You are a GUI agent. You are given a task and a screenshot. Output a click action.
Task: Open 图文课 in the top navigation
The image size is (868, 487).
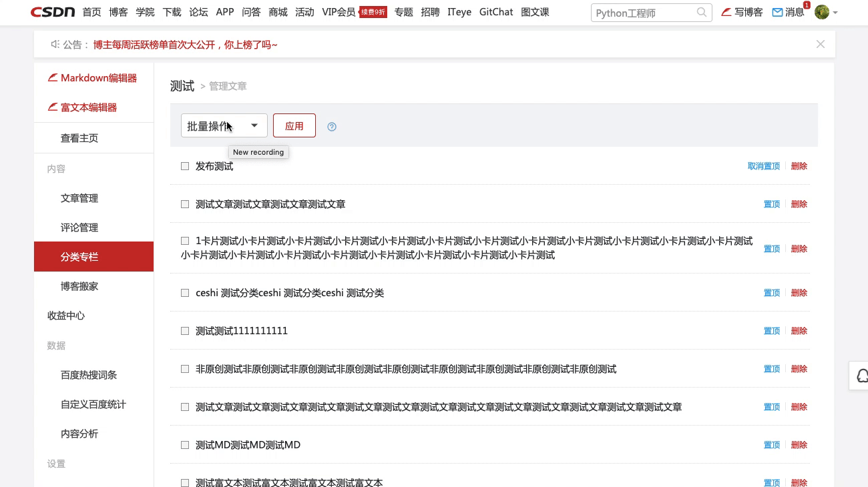[535, 12]
